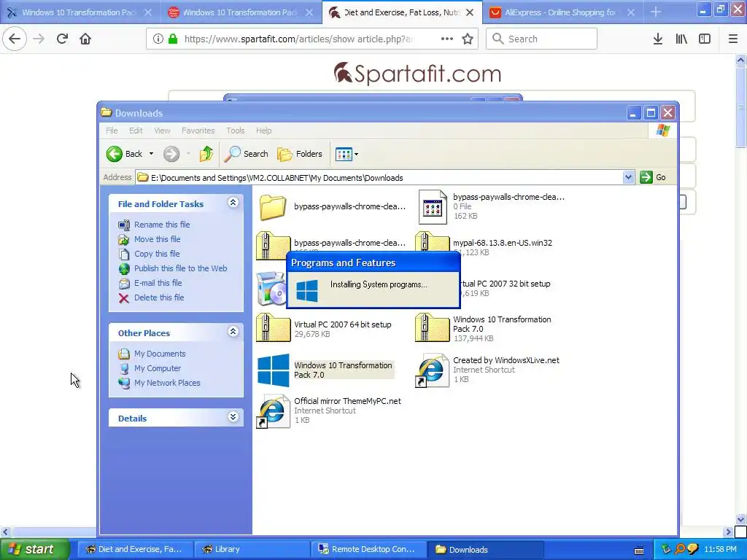Click Firefox Search input field
This screenshot has width=747, height=560.
542,39
